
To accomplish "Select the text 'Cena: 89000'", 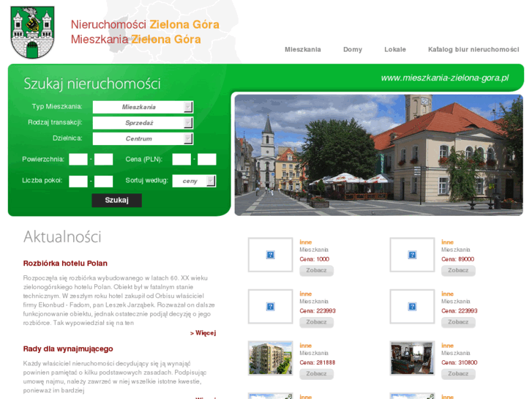I will 457,259.
